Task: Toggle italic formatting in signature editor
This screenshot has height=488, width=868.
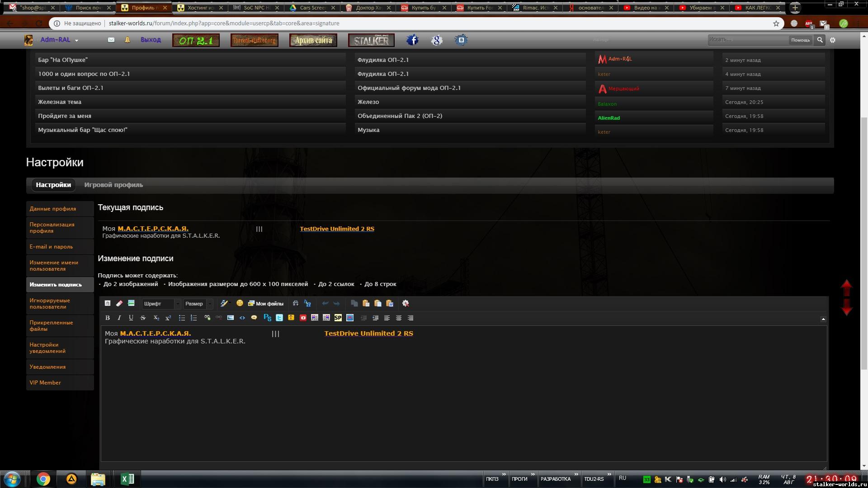Action: [x=119, y=318]
